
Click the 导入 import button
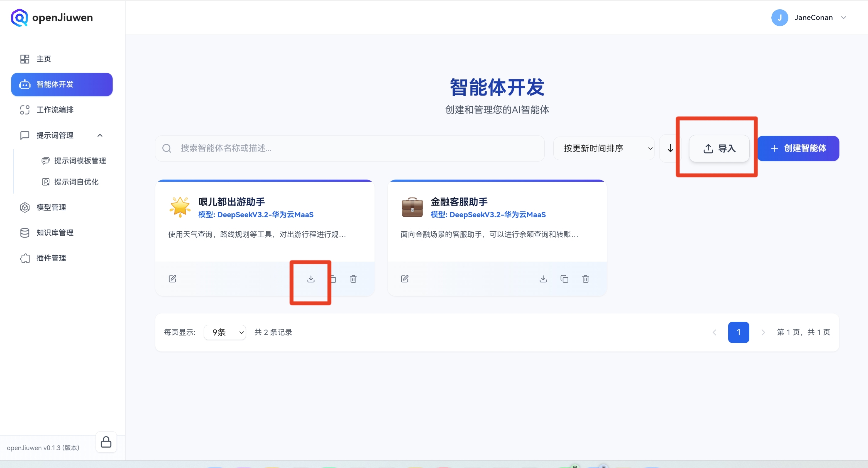pyautogui.click(x=719, y=148)
